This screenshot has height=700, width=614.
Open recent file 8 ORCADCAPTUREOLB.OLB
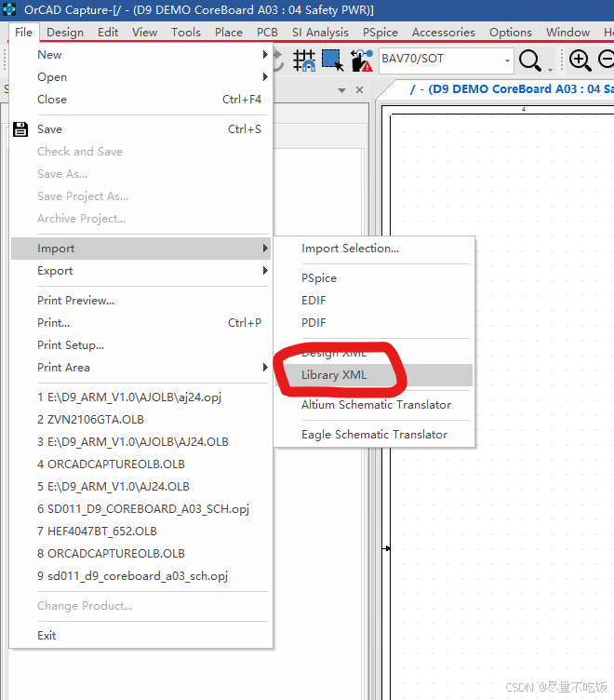point(141,553)
